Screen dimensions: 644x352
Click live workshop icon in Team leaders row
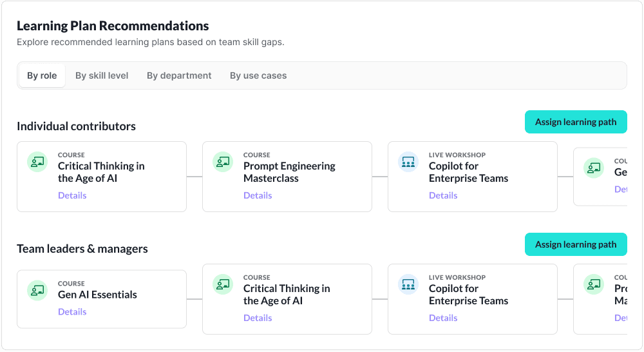[x=408, y=284]
